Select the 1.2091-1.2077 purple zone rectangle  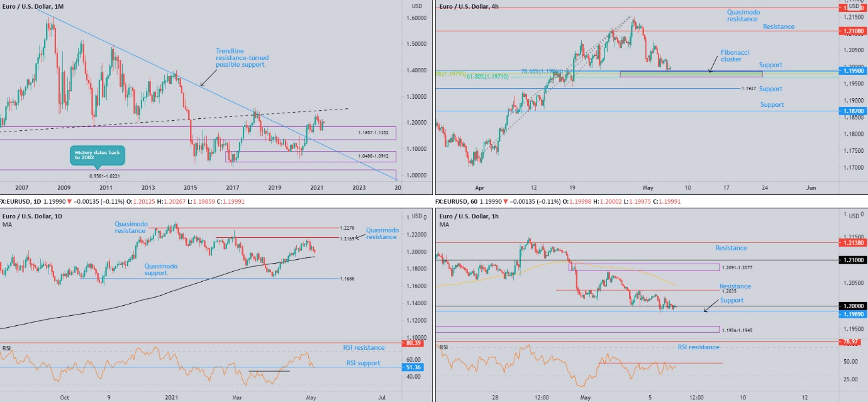tap(643, 267)
